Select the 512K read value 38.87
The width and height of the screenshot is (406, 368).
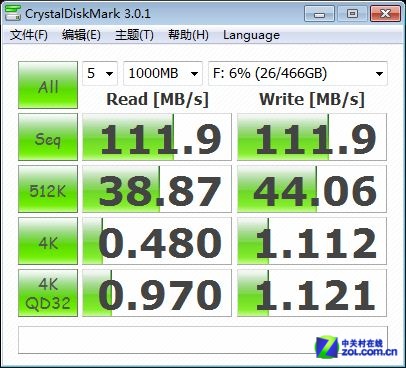[x=157, y=189]
